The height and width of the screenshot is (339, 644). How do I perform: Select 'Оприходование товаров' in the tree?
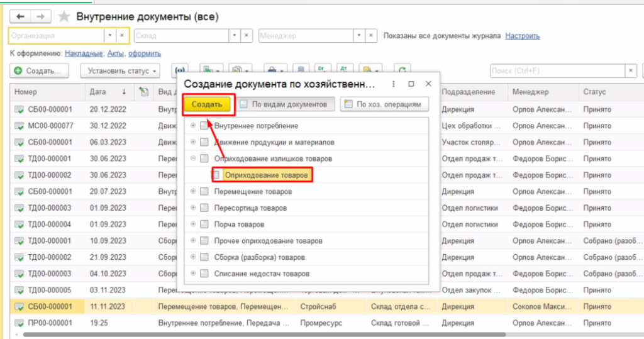267,175
